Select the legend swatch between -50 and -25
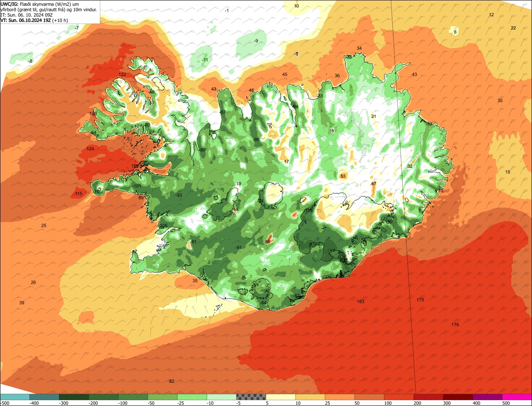This screenshot has height=406, width=532. coord(163,397)
